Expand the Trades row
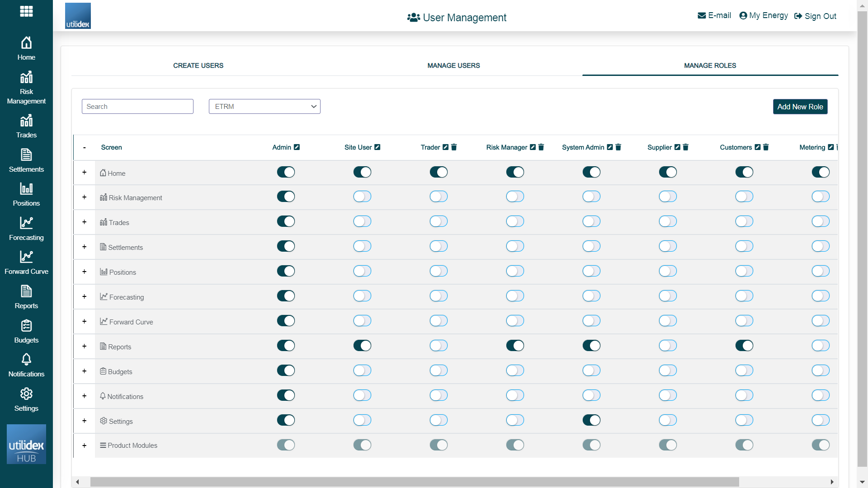This screenshot has height=488, width=868. pos(84,222)
